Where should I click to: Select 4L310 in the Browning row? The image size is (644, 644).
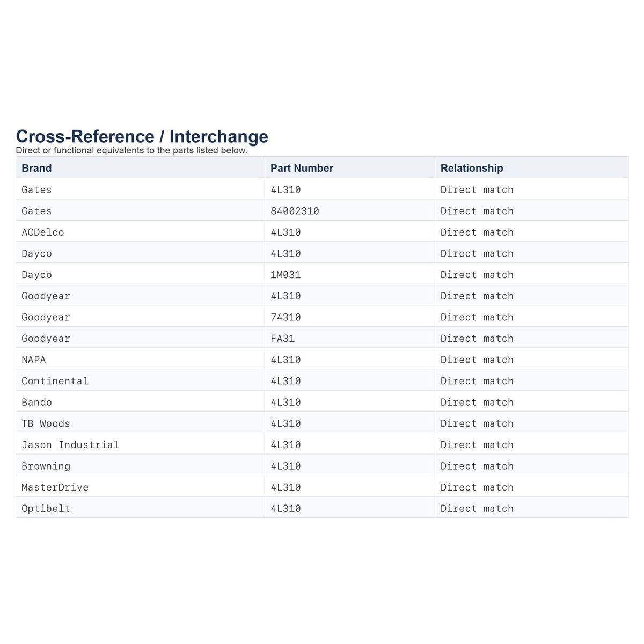[286, 466]
